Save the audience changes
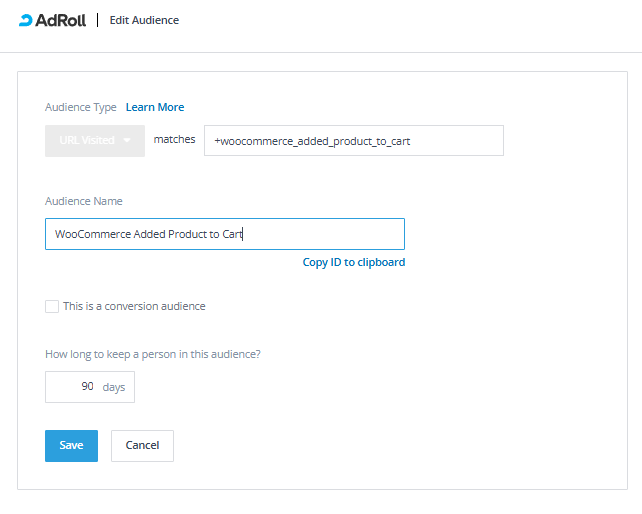The image size is (642, 514). tap(71, 445)
